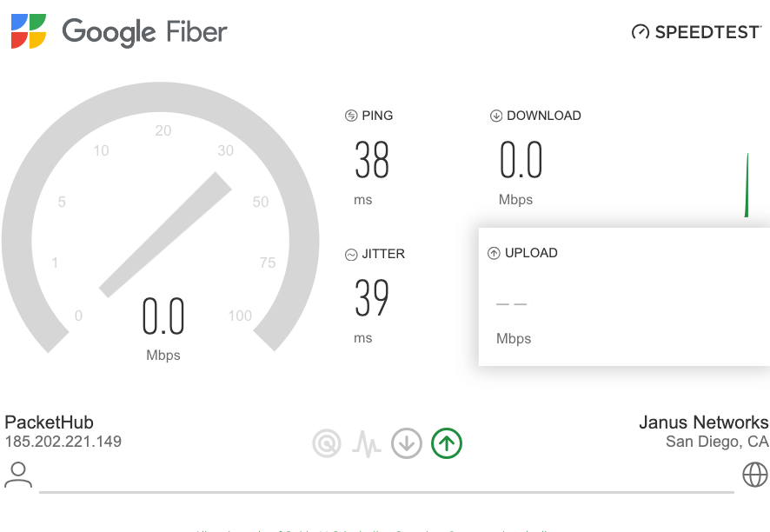This screenshot has height=532, width=770.
Task: Open the Janus Networks server name
Action: [x=704, y=422]
